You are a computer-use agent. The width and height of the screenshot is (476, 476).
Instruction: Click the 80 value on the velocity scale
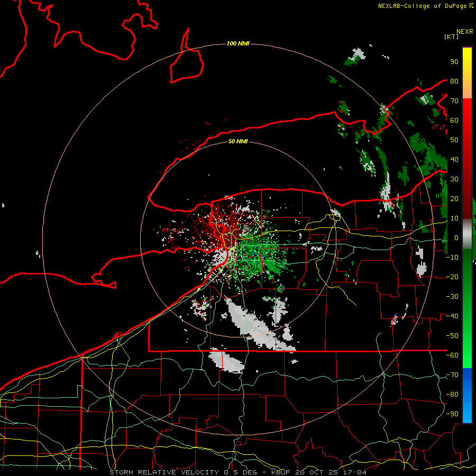454,81
